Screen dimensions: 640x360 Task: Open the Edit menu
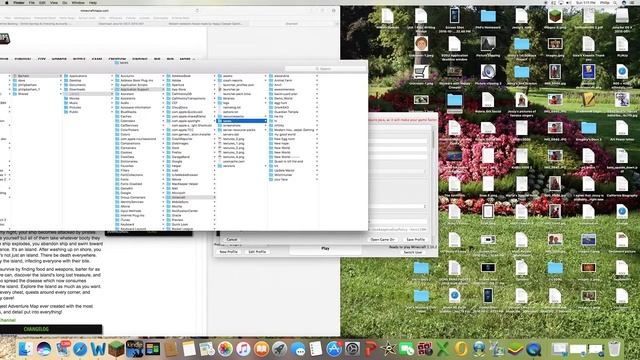pyautogui.click(x=42, y=2)
